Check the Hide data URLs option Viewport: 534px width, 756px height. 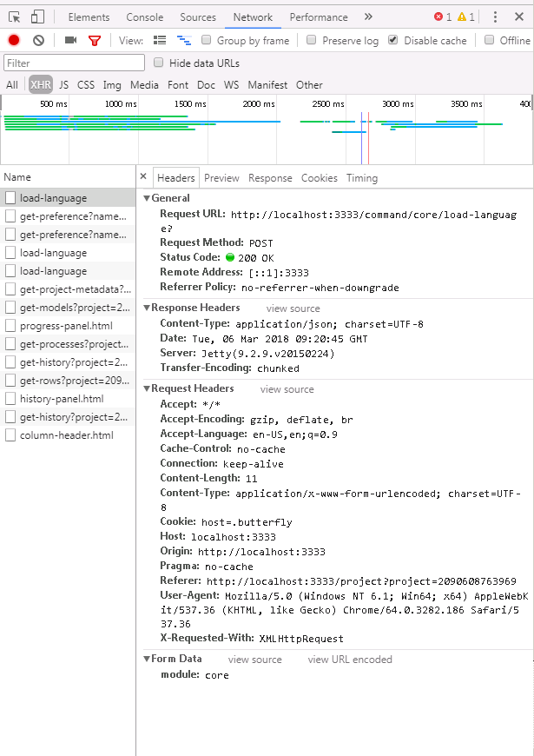tap(158, 63)
